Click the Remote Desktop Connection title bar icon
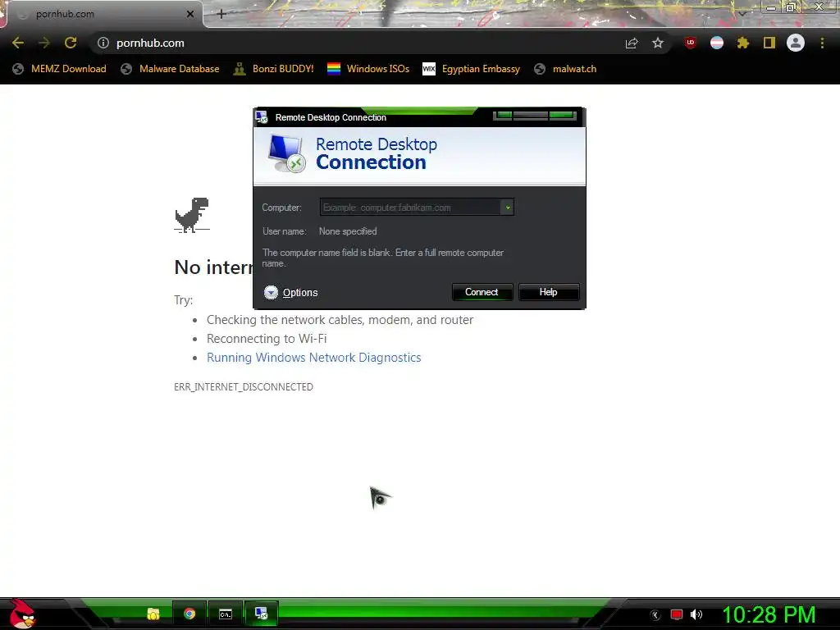Viewport: 840px width, 630px height. (x=262, y=116)
